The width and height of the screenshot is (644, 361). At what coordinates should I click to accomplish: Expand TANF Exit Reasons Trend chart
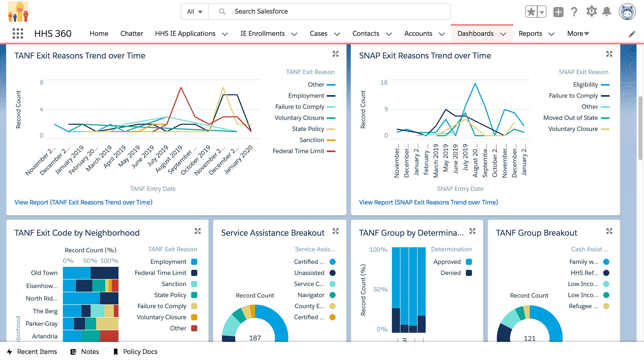[x=335, y=54]
